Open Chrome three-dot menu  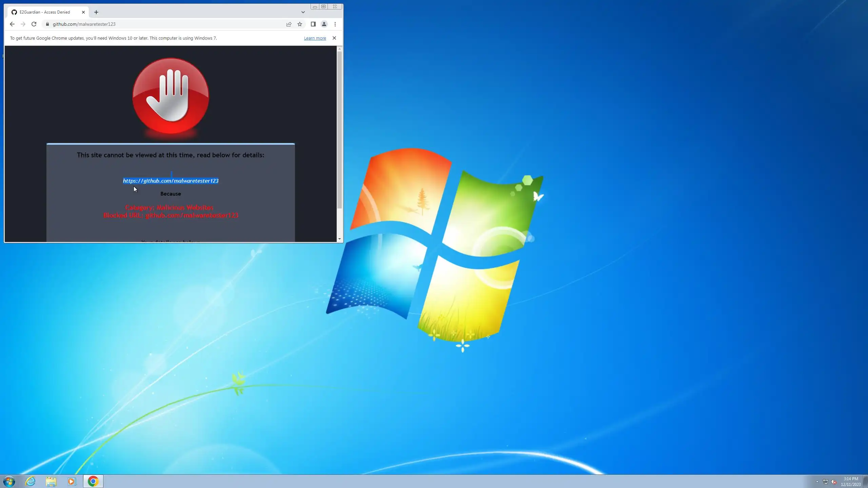pos(335,24)
